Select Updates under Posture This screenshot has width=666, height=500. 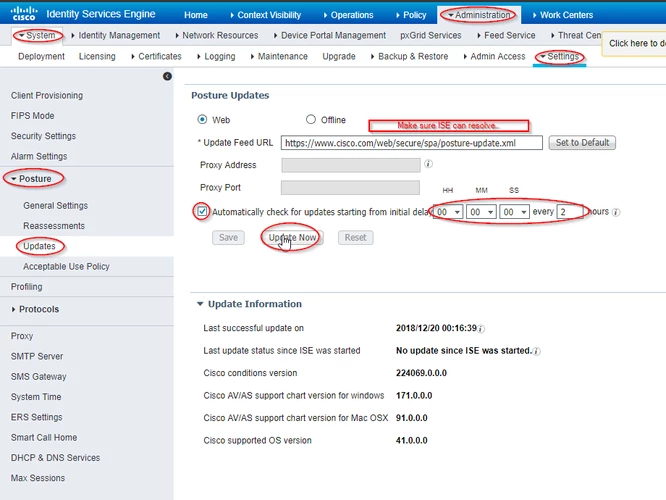pos(39,246)
